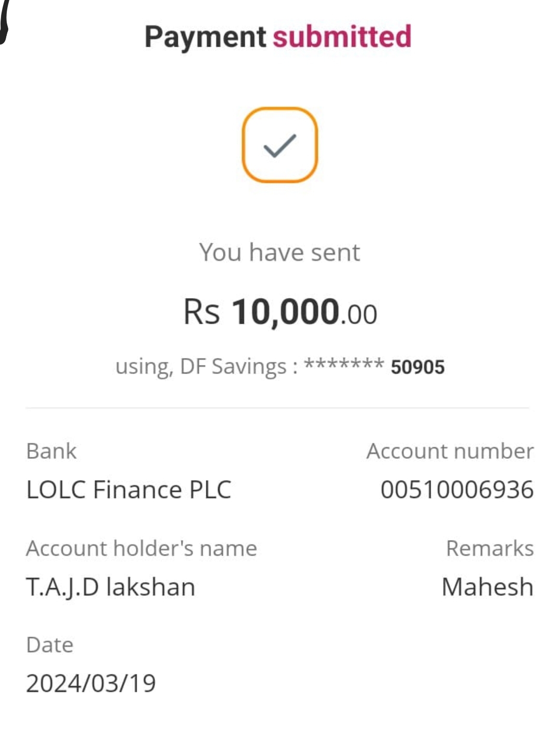This screenshot has height=732, width=560.
Task: Click the word "Payment" in the heading
Action: point(205,37)
